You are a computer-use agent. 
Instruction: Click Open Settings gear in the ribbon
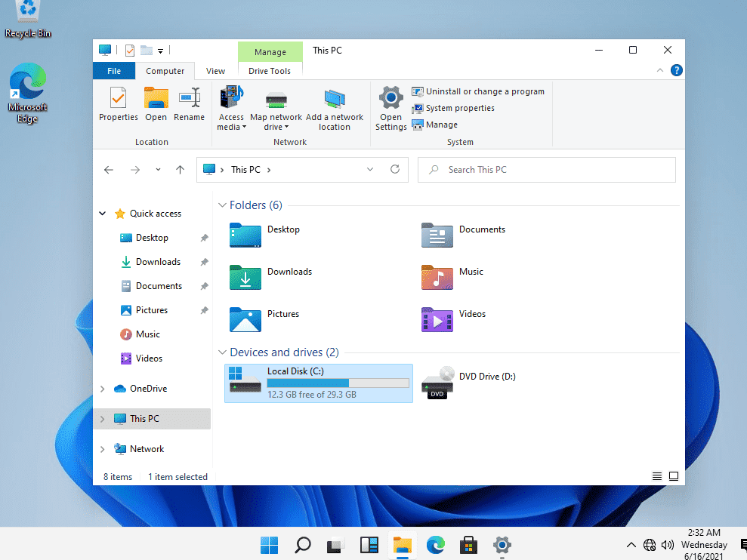pyautogui.click(x=390, y=97)
